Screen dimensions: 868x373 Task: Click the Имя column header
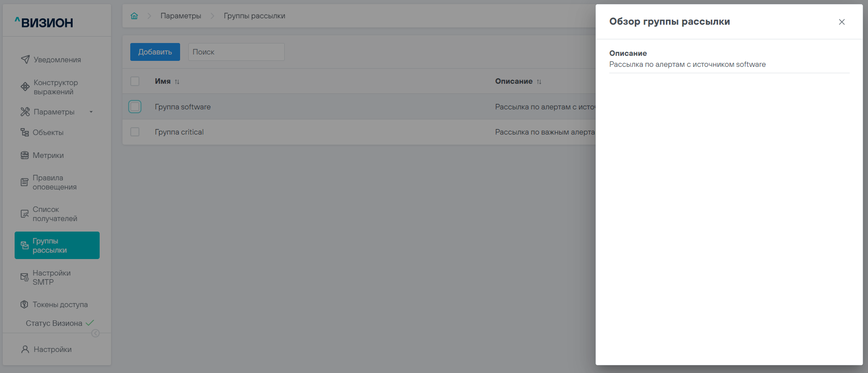coord(163,81)
